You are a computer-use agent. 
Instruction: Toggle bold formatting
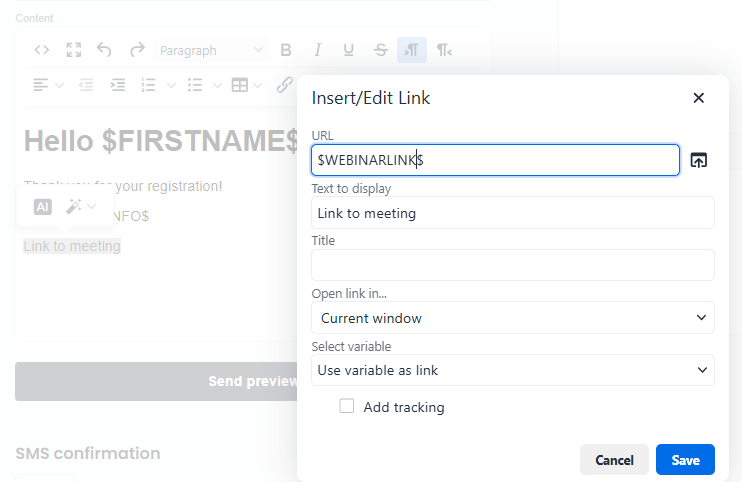click(x=286, y=50)
